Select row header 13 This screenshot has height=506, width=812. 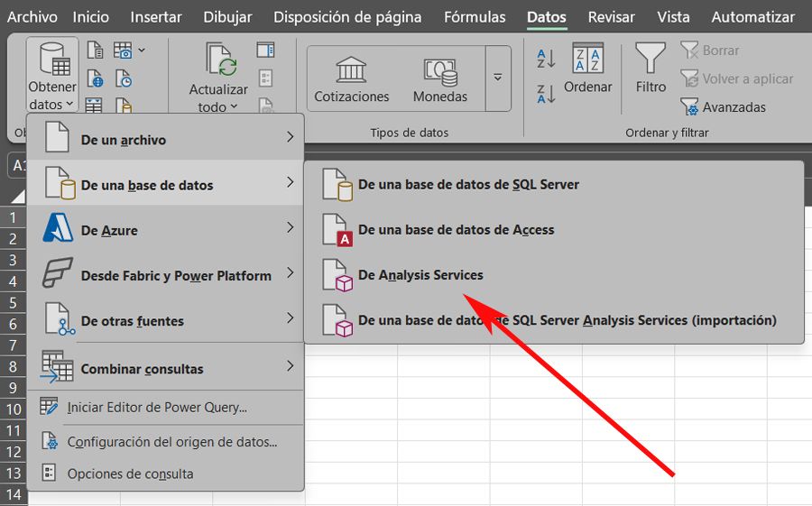pos(13,473)
